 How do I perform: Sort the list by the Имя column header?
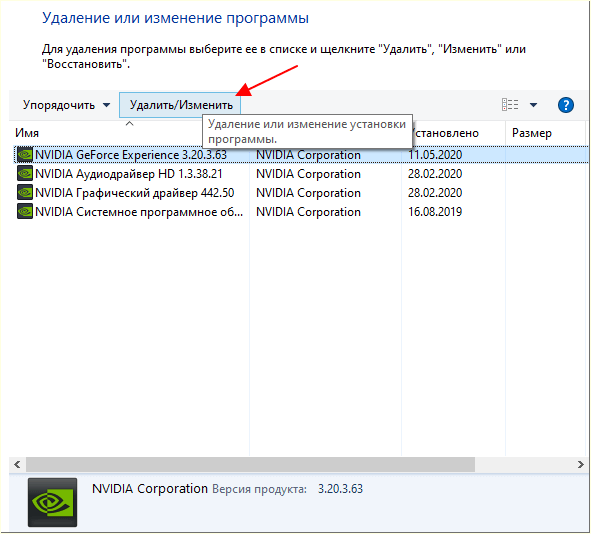(27, 133)
